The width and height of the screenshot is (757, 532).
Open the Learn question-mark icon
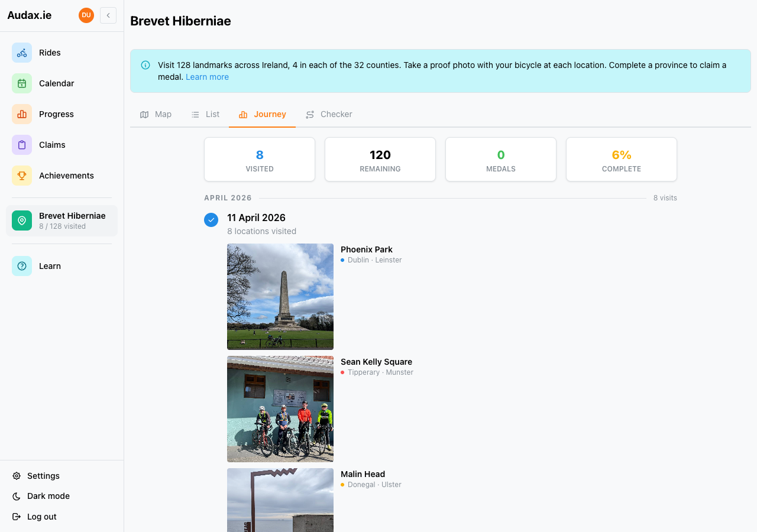pyautogui.click(x=22, y=266)
